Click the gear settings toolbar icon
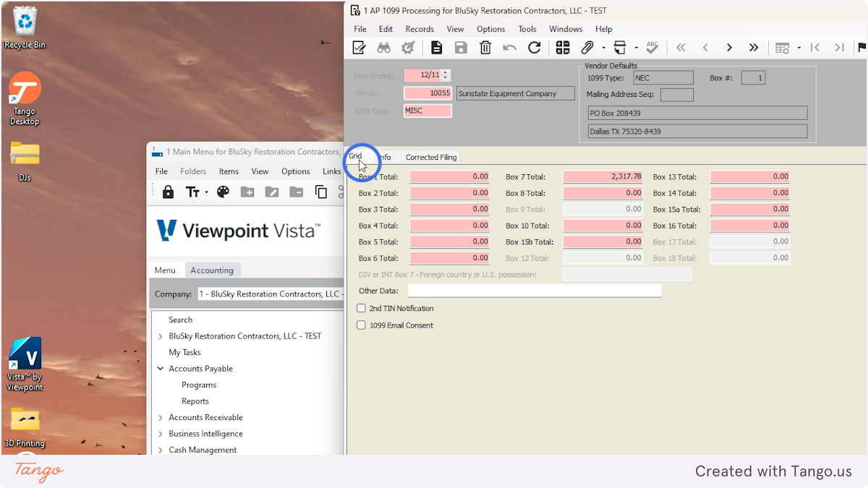Viewport: 868px width, 488px height. (408, 48)
